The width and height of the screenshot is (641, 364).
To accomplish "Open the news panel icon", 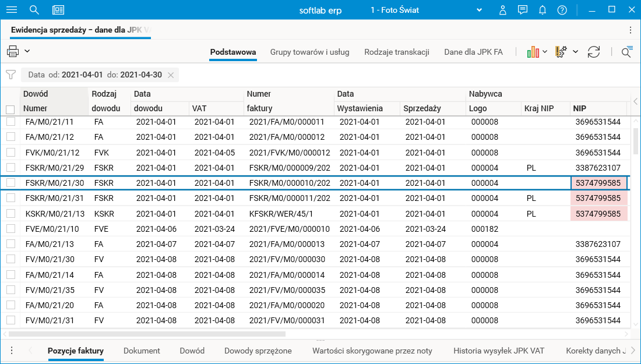I will (58, 10).
